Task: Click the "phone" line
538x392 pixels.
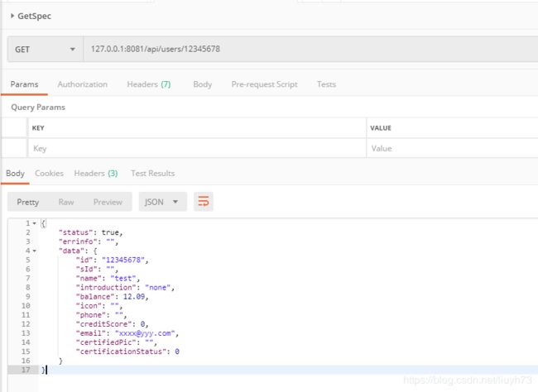Action: [x=101, y=315]
